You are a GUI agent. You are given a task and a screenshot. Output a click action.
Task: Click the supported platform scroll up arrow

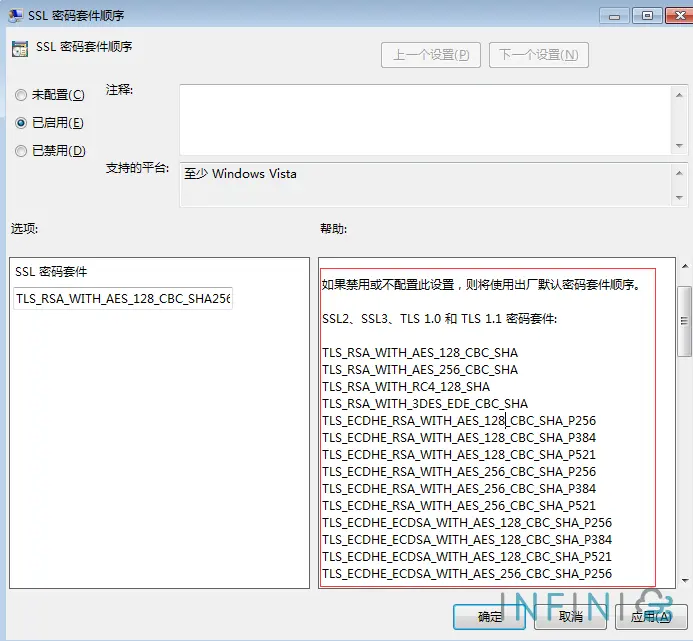coord(679,173)
